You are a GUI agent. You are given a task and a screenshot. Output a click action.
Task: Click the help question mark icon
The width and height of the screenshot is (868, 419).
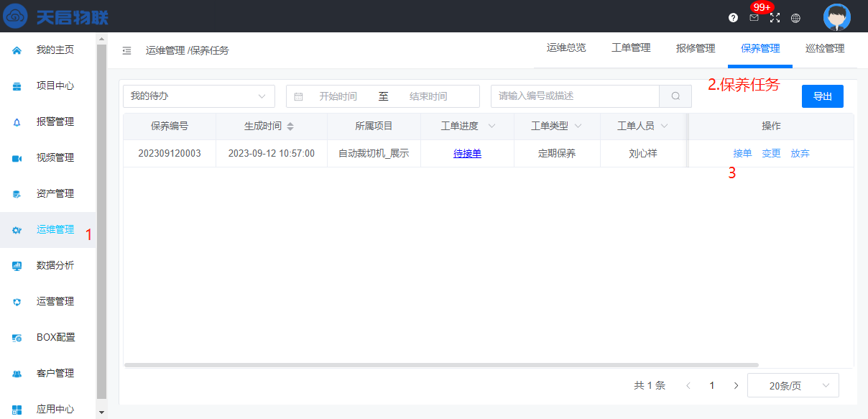coord(733,18)
